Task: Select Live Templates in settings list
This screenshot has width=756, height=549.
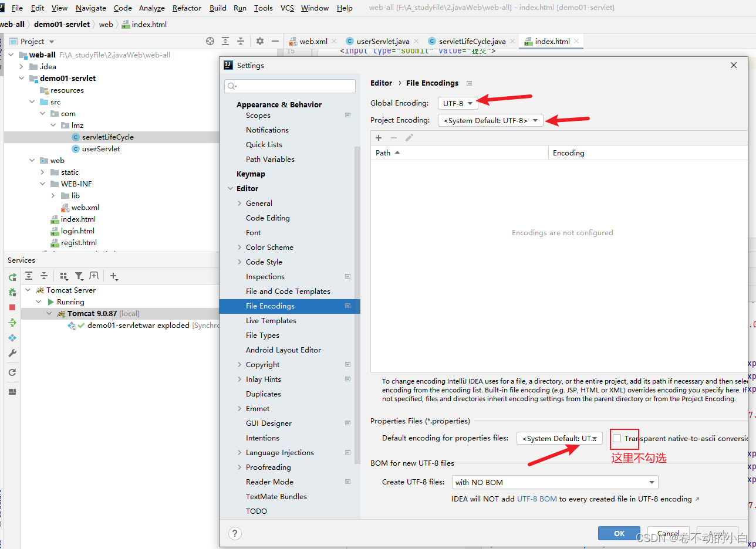Action: [x=271, y=320]
